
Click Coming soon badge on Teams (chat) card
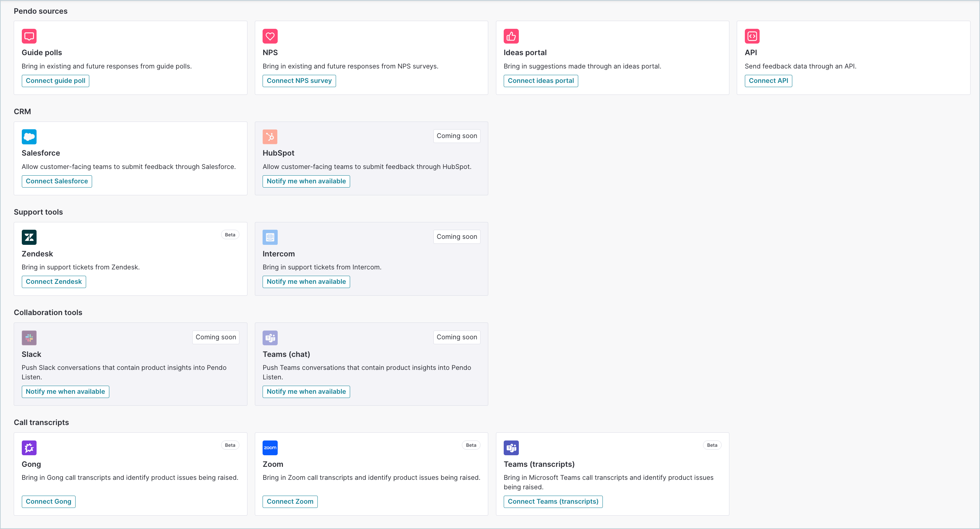[x=457, y=337]
